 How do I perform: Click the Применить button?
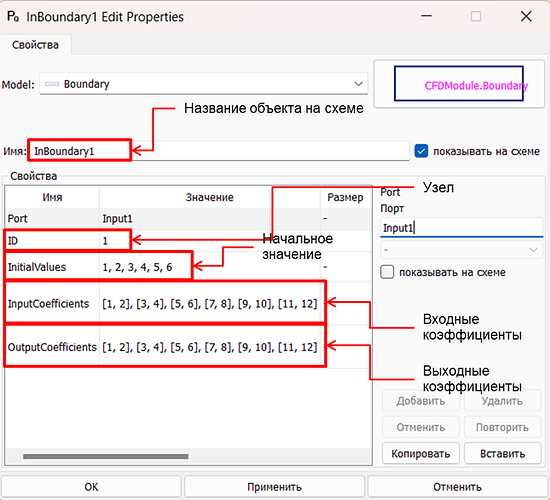(274, 487)
